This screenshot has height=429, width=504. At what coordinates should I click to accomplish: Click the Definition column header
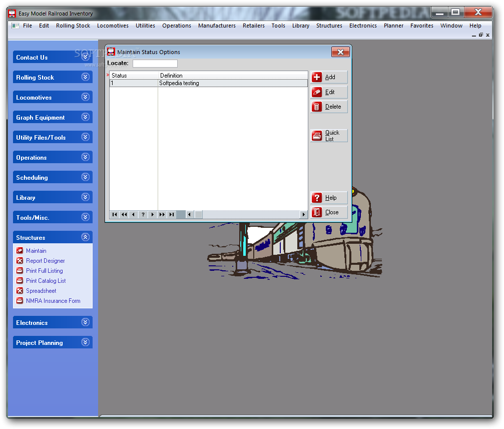pos(233,76)
